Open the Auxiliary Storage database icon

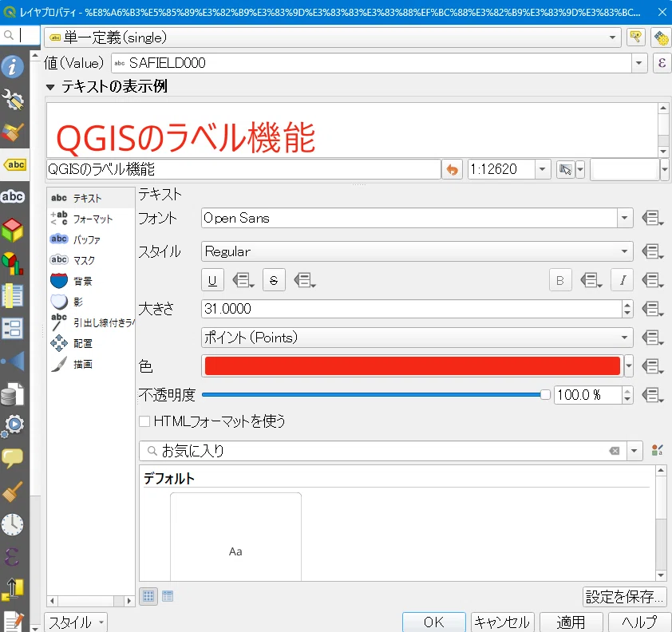(13, 394)
